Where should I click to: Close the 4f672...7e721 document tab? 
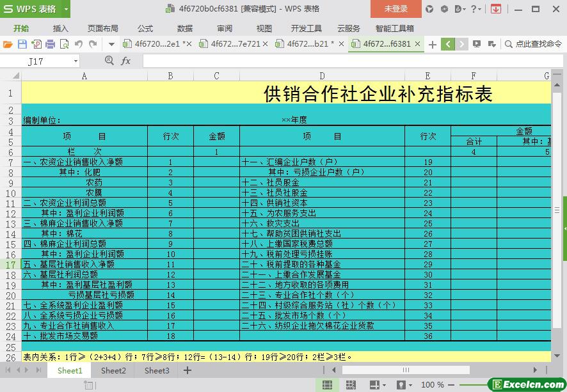coord(266,44)
